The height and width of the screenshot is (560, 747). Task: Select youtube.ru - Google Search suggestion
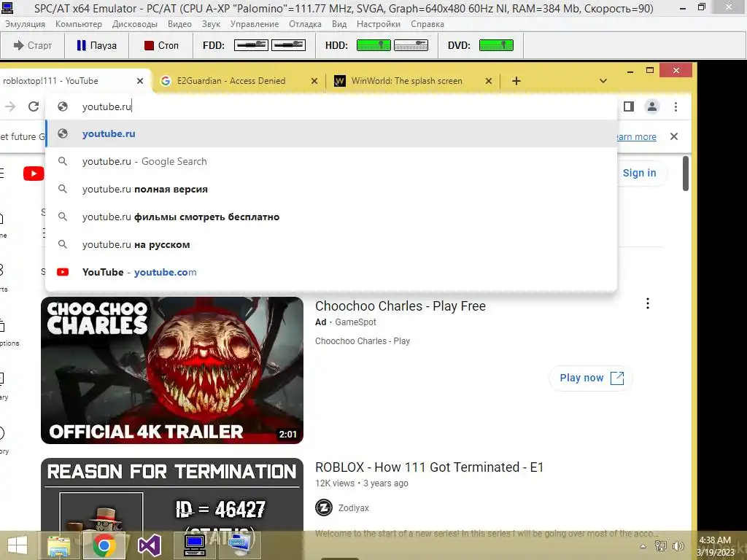[x=331, y=161]
